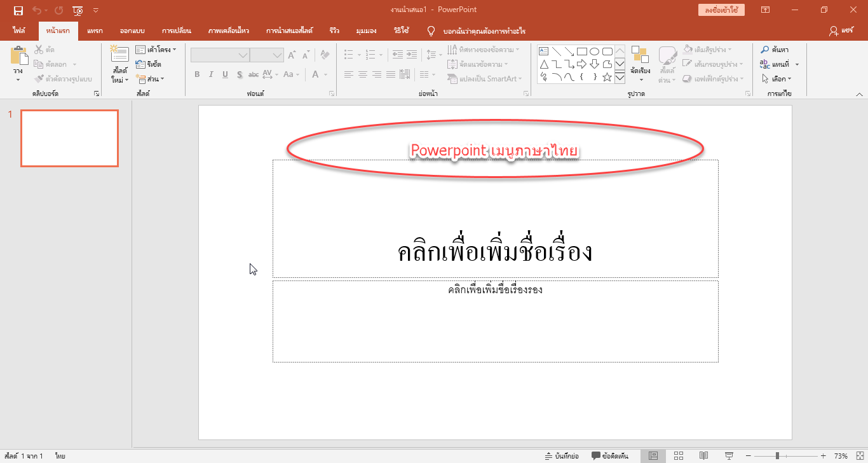Select the five-point Star shape in gallery
This screenshot has height=463, width=868.
(x=607, y=77)
